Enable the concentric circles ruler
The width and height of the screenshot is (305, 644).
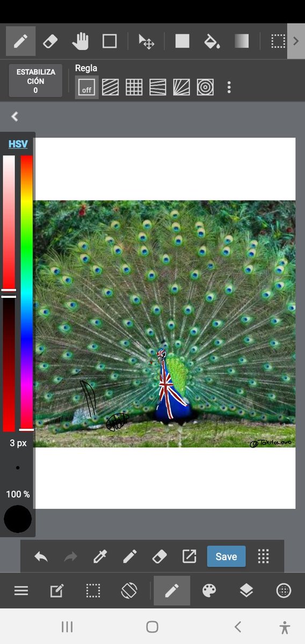205,87
